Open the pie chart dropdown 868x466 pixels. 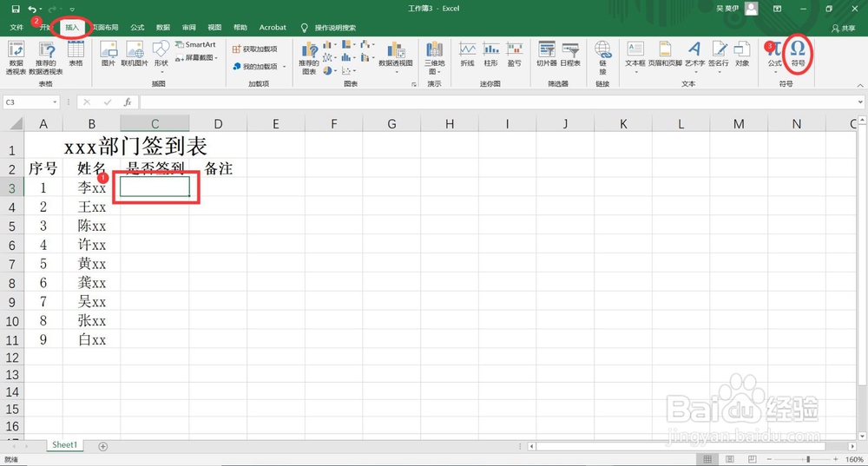pos(329,71)
